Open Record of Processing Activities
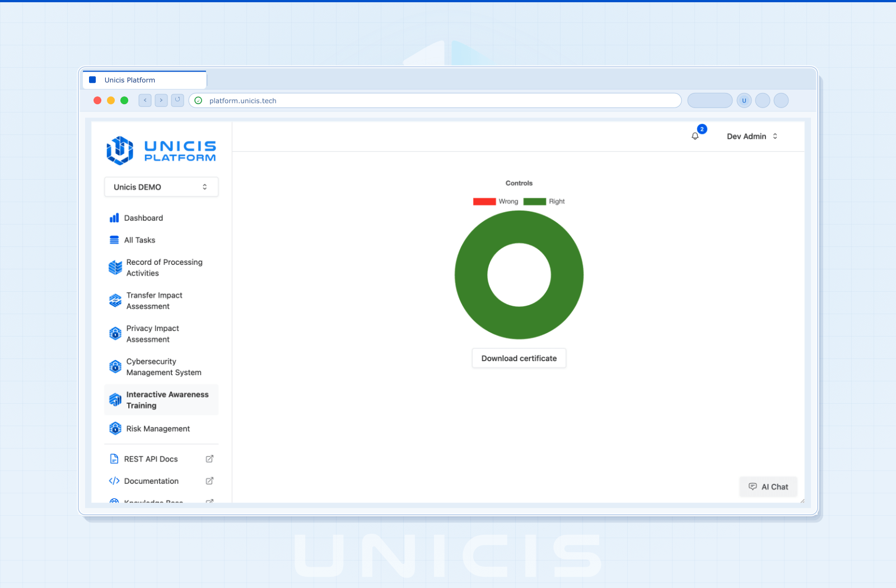The height and width of the screenshot is (588, 896). [x=161, y=268]
